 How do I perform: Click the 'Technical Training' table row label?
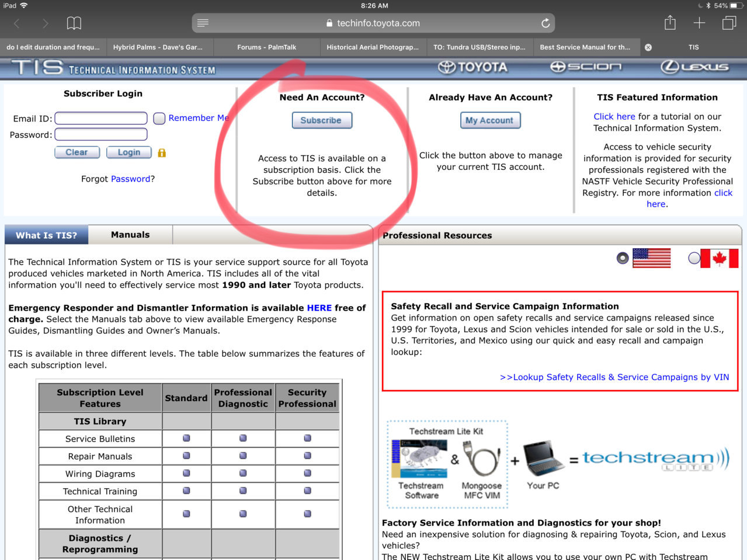click(x=100, y=492)
